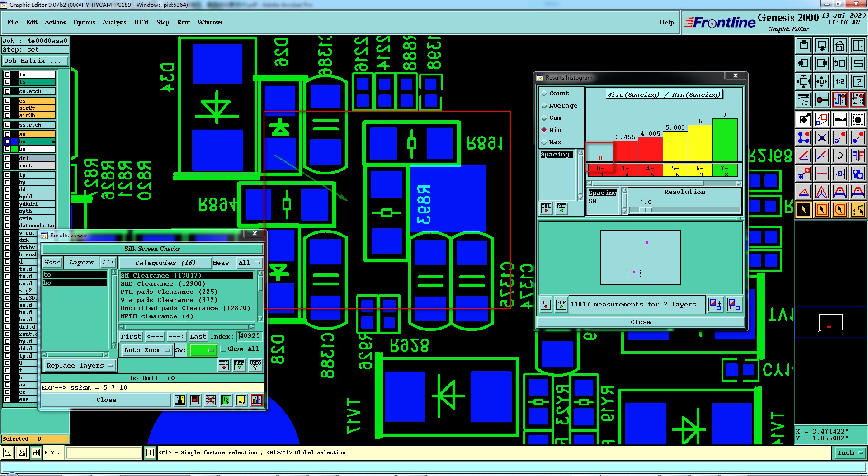Click the First button in Results viewer
The image size is (868, 476).
tap(131, 336)
